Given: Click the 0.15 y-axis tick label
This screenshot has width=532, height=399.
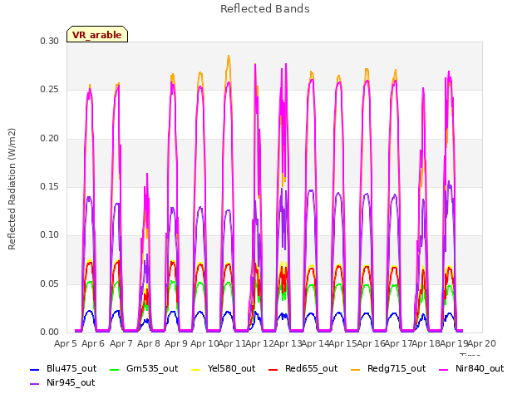Looking at the screenshot, I should (50, 186).
